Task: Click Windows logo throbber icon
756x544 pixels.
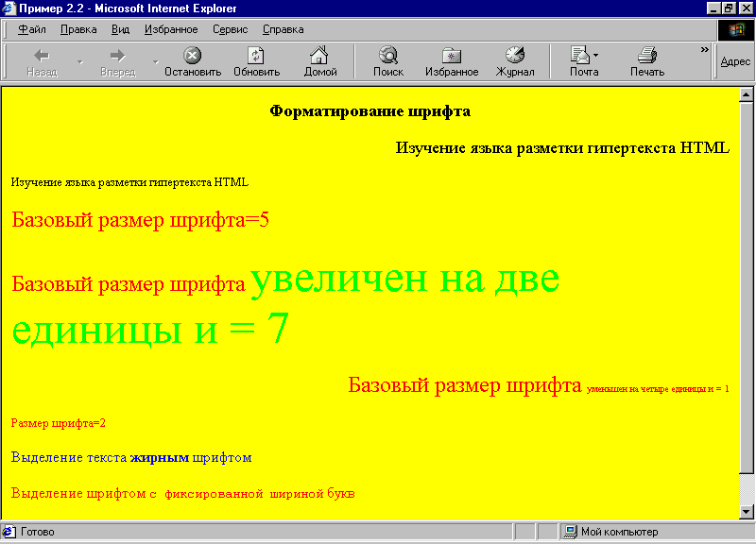Action: 736,31
